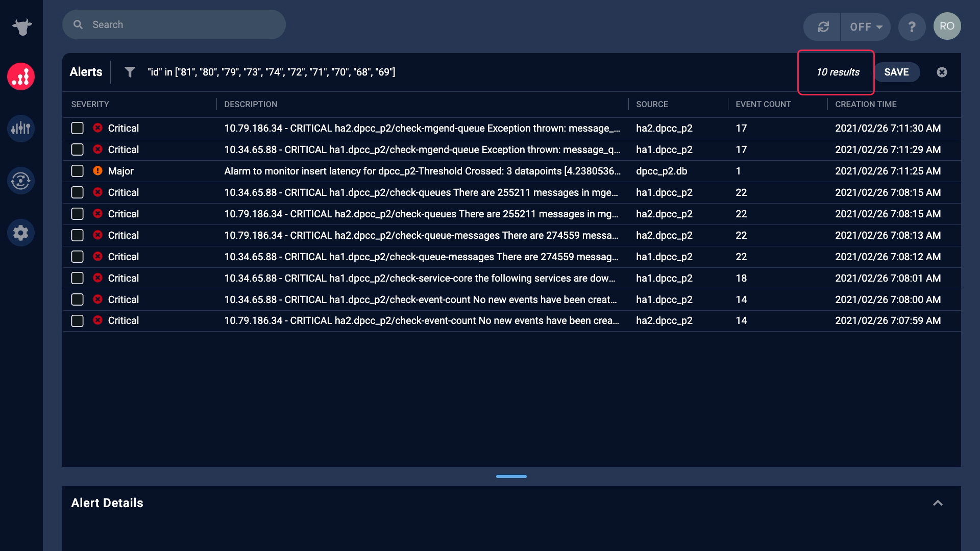Click critical icon on 7:08:15 ha1 alert
This screenshot has height=551, width=980.
click(97, 192)
